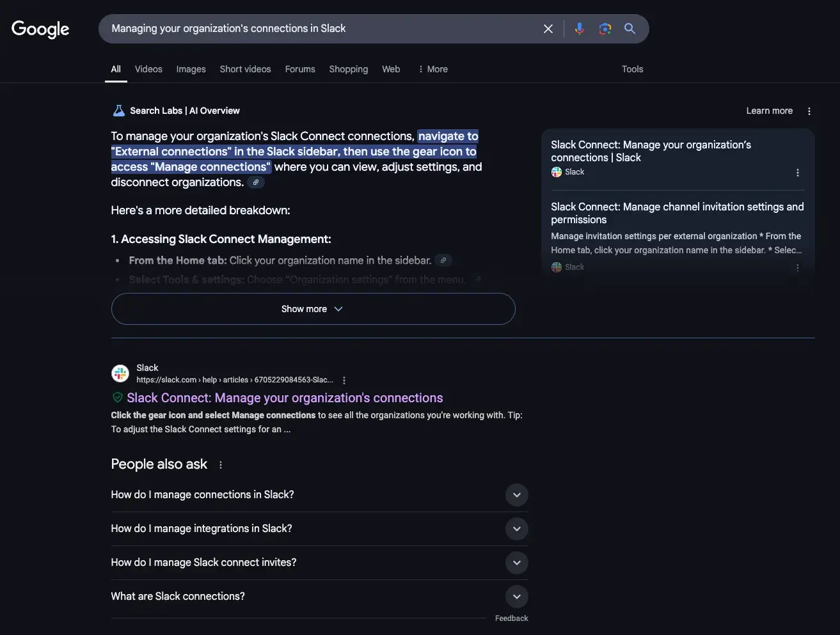Open the kebab menu on the Slack Connect card
840x635 pixels.
point(797,172)
